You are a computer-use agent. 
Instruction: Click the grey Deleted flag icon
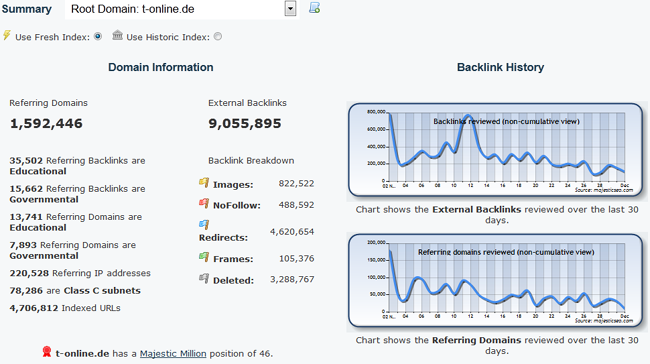click(x=204, y=278)
